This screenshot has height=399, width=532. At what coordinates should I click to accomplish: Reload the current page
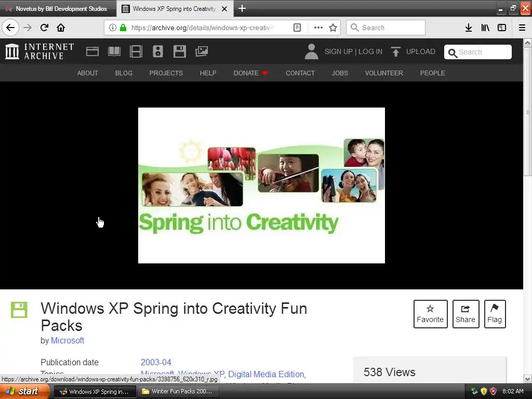click(x=44, y=28)
